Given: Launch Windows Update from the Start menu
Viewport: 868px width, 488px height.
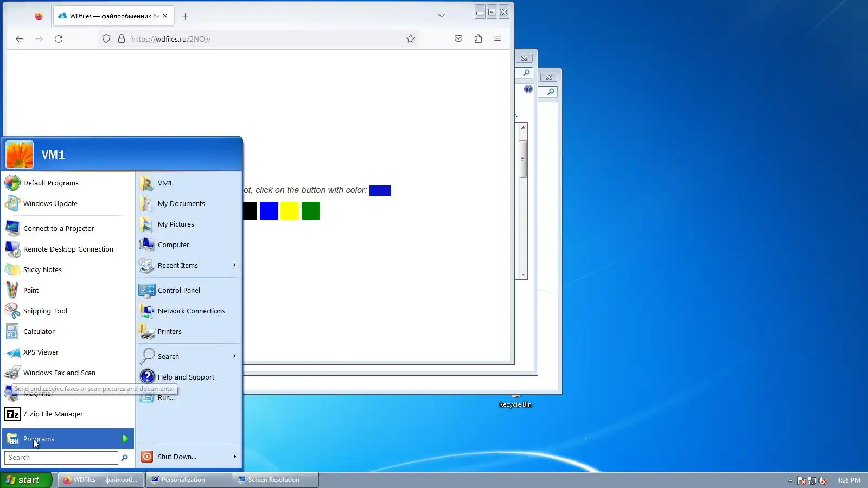Looking at the screenshot, I should click(x=68, y=203).
